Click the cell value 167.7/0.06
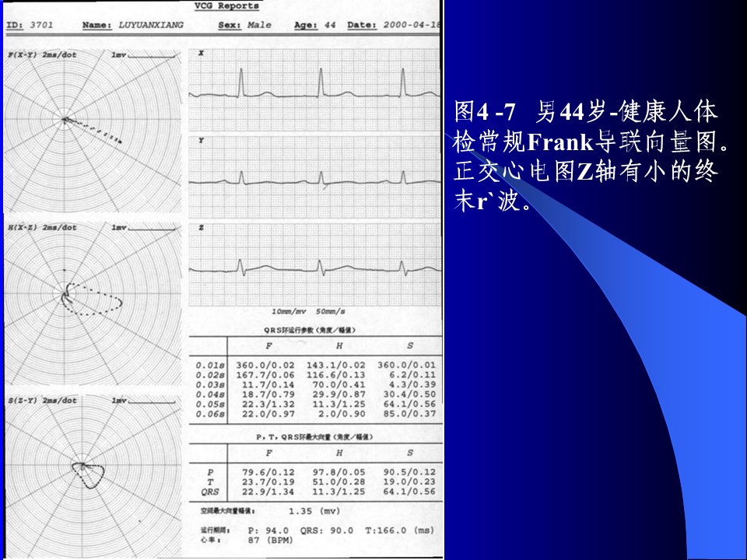The image size is (747, 560). coord(265,375)
